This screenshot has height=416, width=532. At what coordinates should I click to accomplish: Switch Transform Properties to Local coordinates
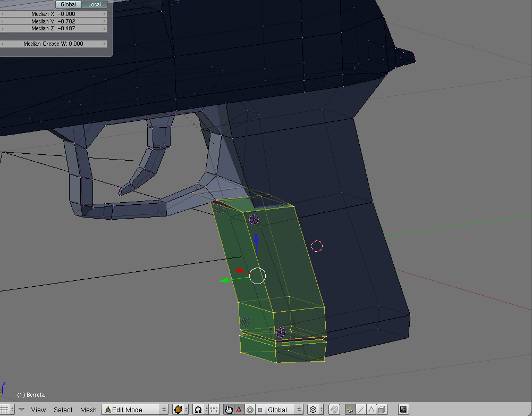click(94, 4)
